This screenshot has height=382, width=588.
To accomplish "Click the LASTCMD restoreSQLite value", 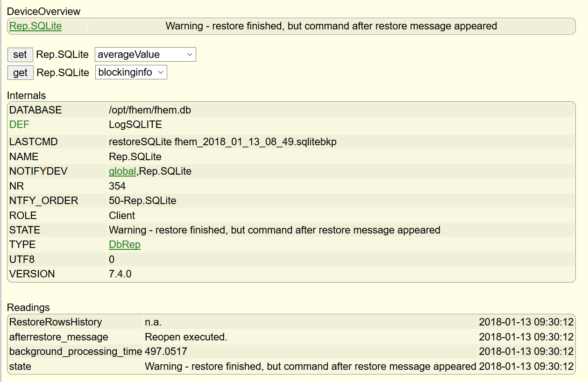I will click(x=223, y=142).
